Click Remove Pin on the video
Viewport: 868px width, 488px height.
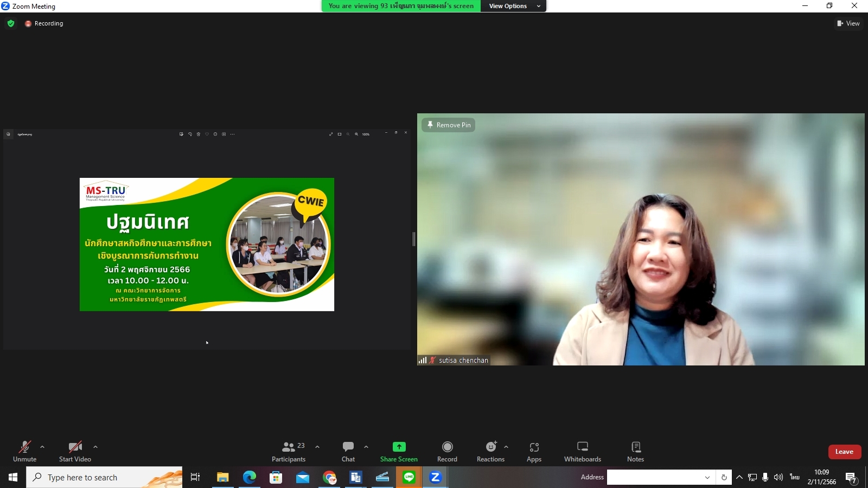[x=449, y=125]
